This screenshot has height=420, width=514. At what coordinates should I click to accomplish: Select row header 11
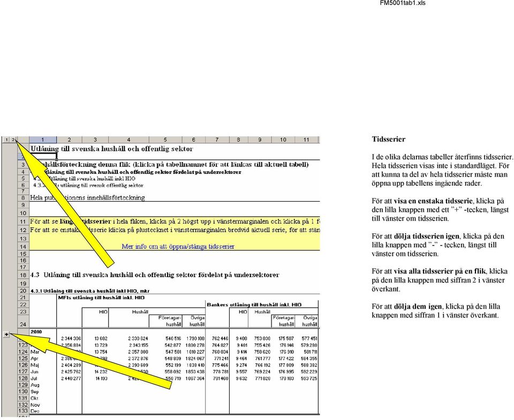click(x=23, y=222)
